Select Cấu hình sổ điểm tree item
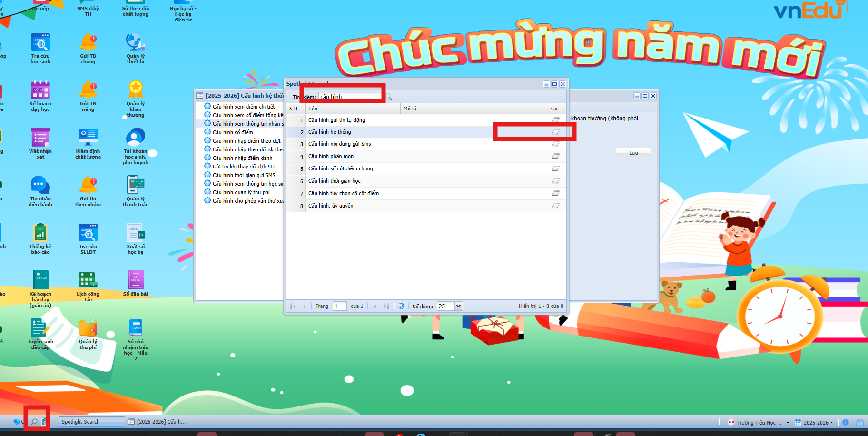The height and width of the screenshot is (436, 868). coord(232,132)
